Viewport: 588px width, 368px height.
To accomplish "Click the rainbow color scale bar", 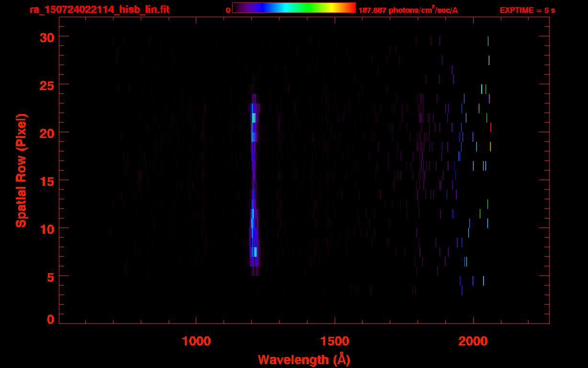I will tap(294, 8).
